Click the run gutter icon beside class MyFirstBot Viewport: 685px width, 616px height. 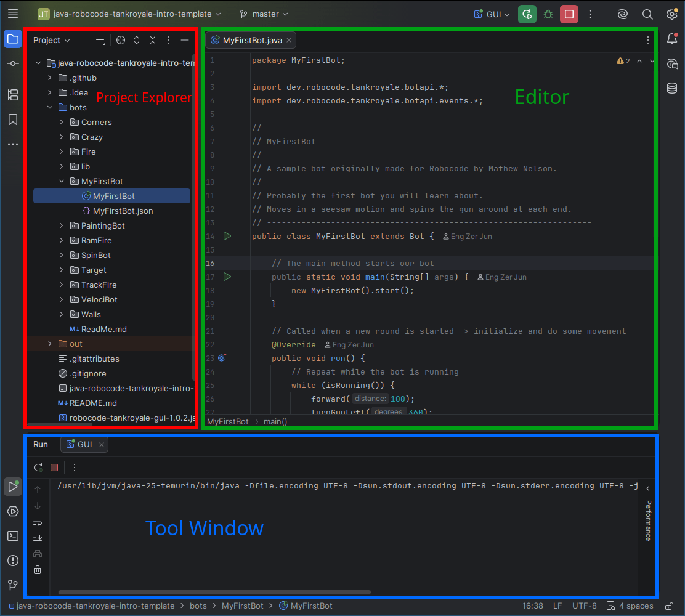click(x=227, y=237)
